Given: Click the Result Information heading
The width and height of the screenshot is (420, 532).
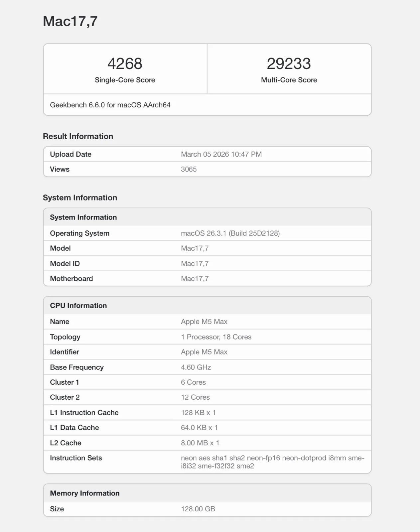Looking at the screenshot, I should [x=78, y=136].
